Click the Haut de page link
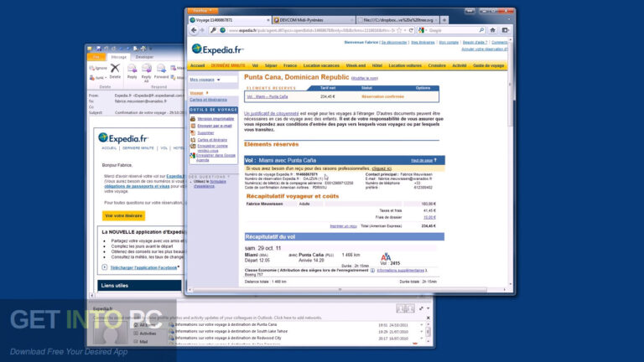The image size is (644, 362). [422, 161]
